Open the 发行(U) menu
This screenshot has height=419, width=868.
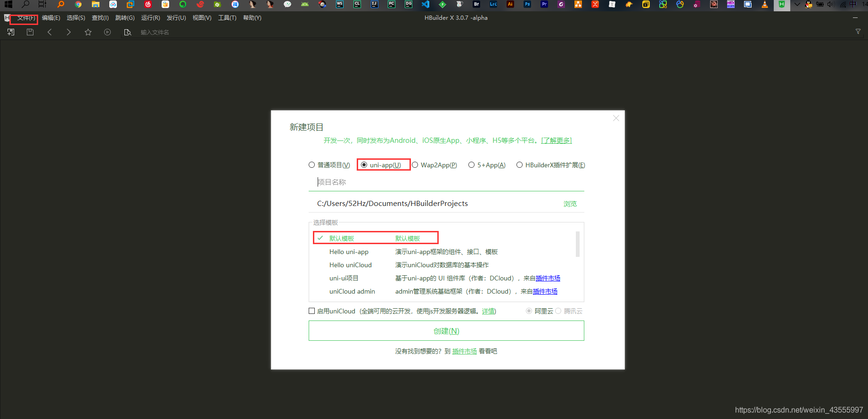click(176, 18)
